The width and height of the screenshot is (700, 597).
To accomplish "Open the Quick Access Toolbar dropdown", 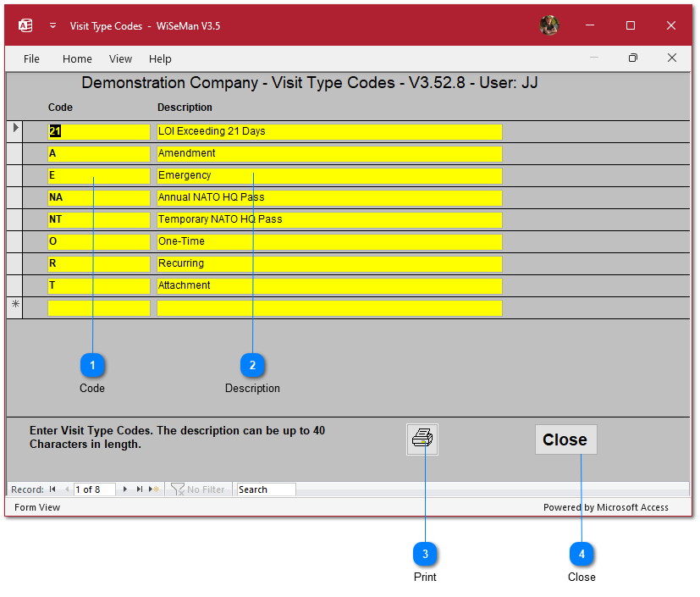I will click(52, 25).
